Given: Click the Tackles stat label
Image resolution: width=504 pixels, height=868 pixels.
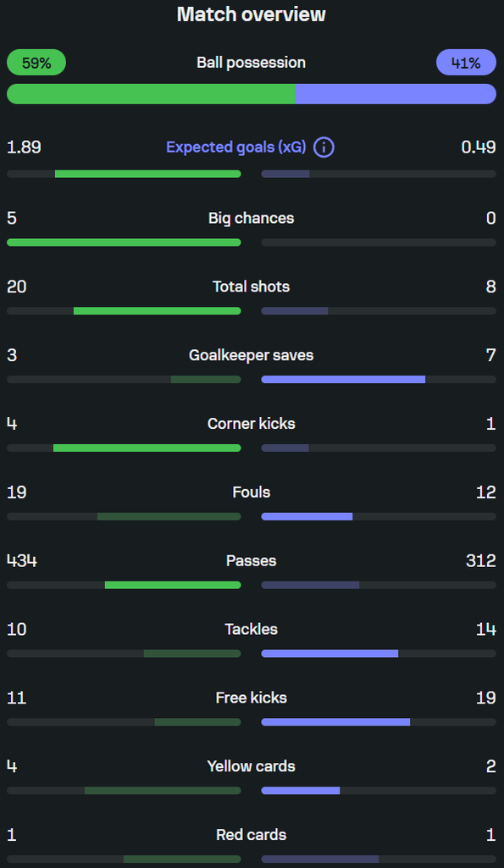Looking at the screenshot, I should (x=252, y=630).
